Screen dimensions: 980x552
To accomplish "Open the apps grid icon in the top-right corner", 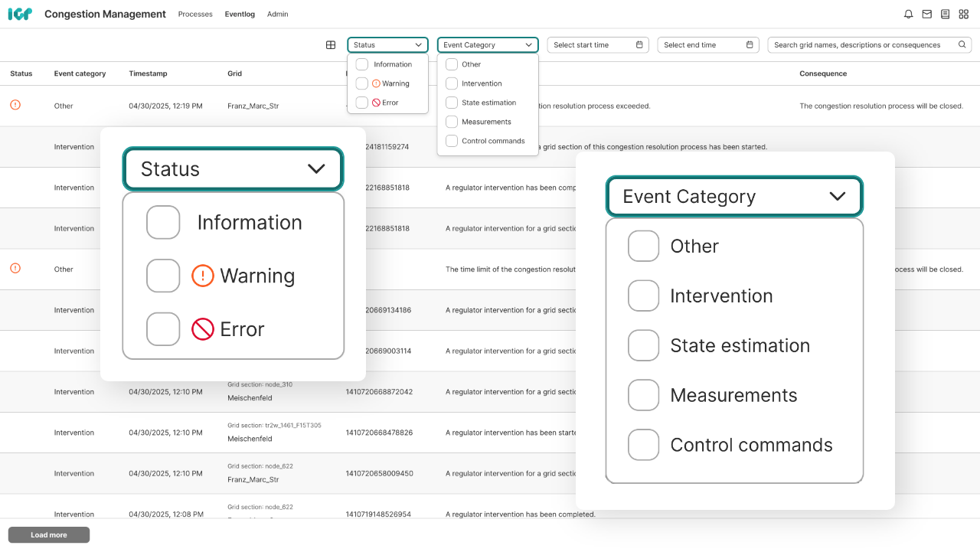I will click(x=963, y=14).
